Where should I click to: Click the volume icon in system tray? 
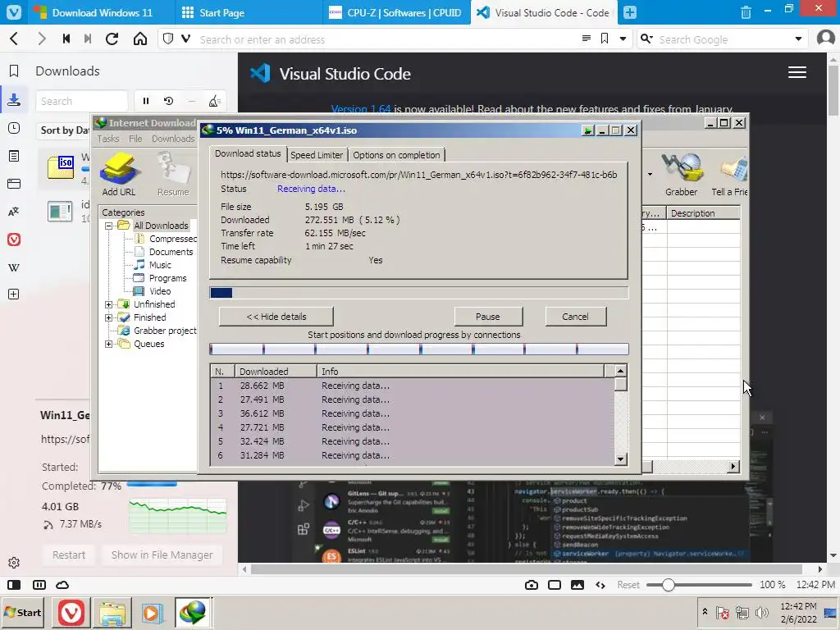[x=761, y=612]
